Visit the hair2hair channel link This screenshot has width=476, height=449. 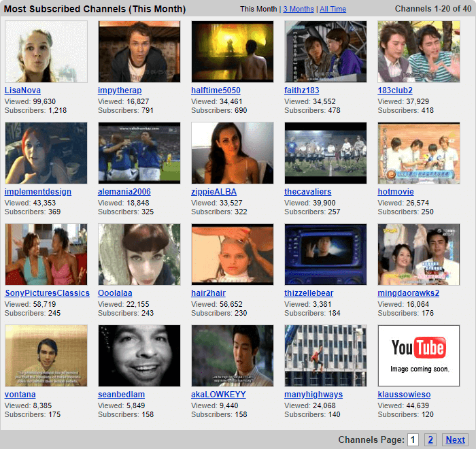coord(208,293)
